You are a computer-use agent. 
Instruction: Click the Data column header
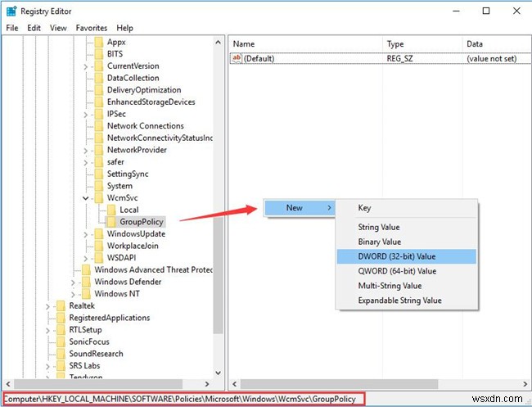coord(497,43)
